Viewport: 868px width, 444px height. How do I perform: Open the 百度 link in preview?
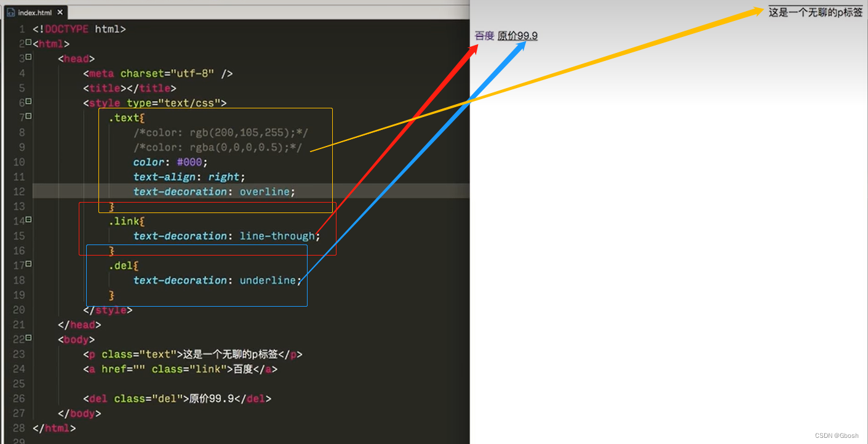coord(484,36)
